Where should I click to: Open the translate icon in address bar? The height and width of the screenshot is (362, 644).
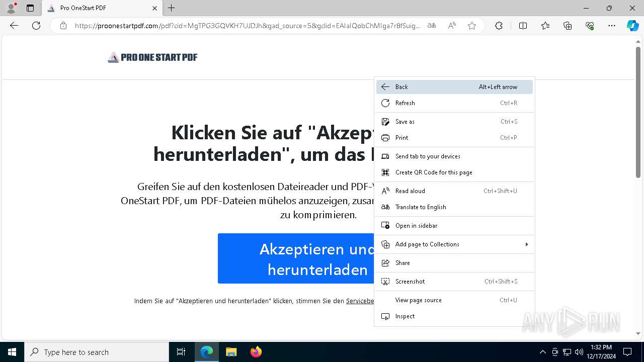pos(432,26)
